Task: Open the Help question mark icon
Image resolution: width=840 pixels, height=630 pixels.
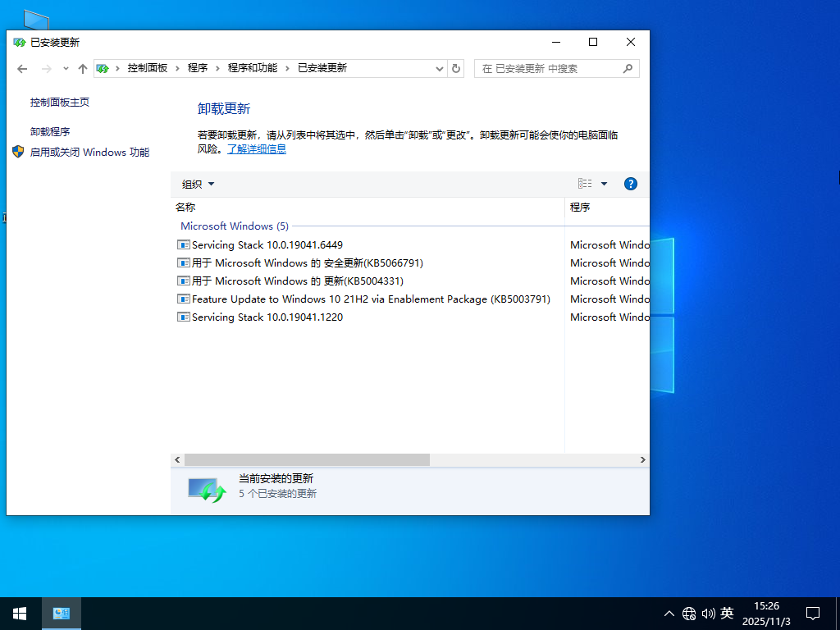Action: 630,183
